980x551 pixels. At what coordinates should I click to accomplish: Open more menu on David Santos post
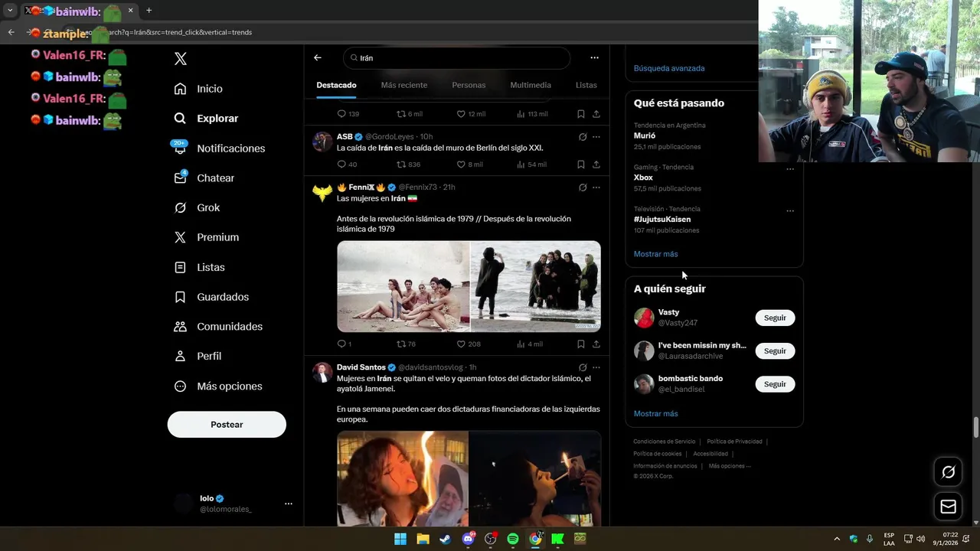596,367
